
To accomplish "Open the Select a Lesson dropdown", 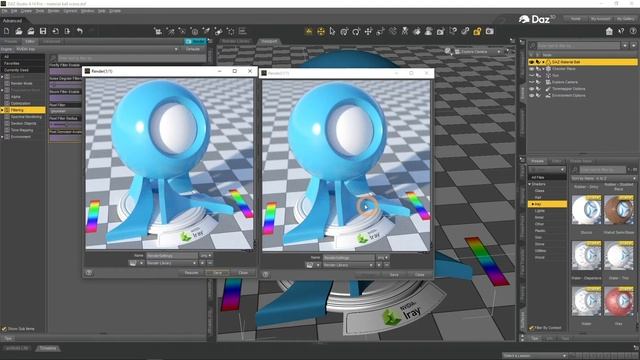I will (x=535, y=356).
